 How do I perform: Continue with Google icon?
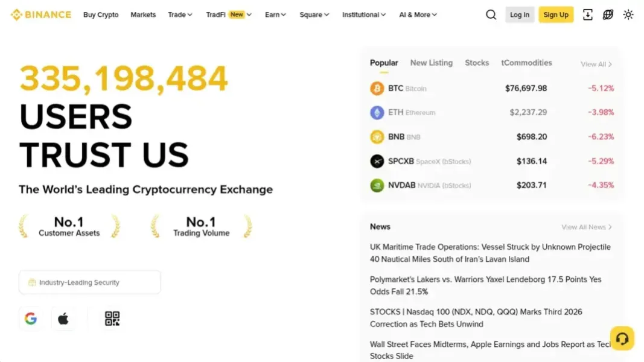point(31,319)
